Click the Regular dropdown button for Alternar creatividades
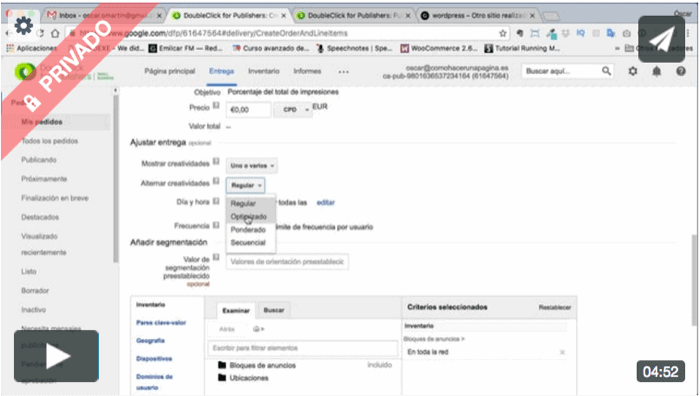 [246, 185]
